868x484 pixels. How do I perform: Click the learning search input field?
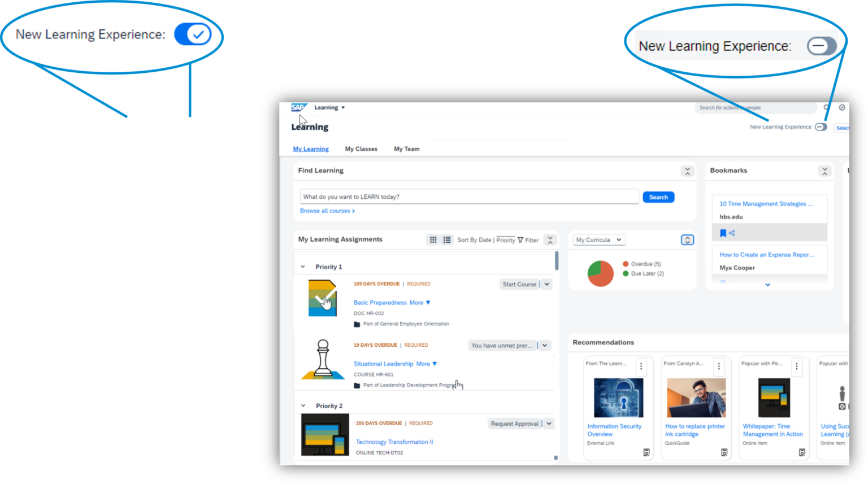tap(469, 196)
